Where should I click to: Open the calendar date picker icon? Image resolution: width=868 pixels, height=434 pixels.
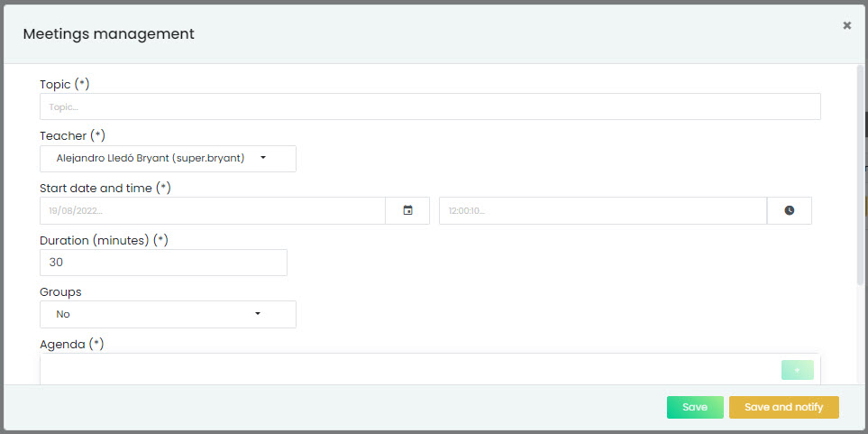pyautogui.click(x=407, y=210)
